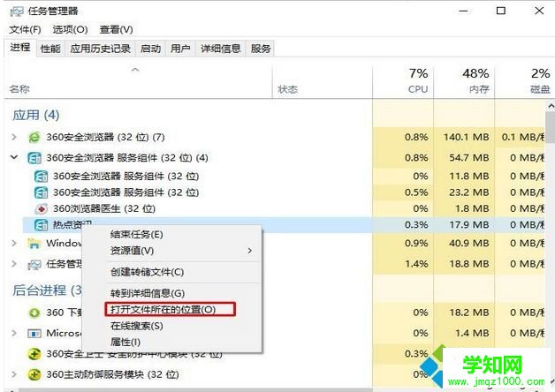This screenshot has width=555, height=392.
Task: Open the 资源值(V) submenu arrow
Action: tap(250, 251)
